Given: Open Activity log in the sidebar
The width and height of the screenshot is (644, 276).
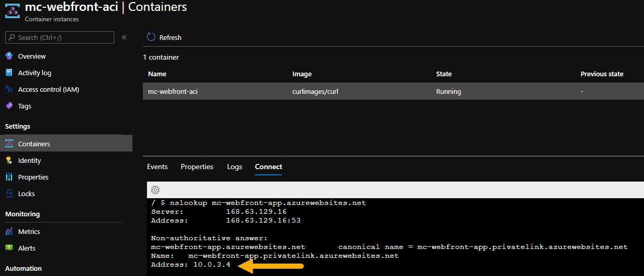Looking at the screenshot, I should 35,73.
